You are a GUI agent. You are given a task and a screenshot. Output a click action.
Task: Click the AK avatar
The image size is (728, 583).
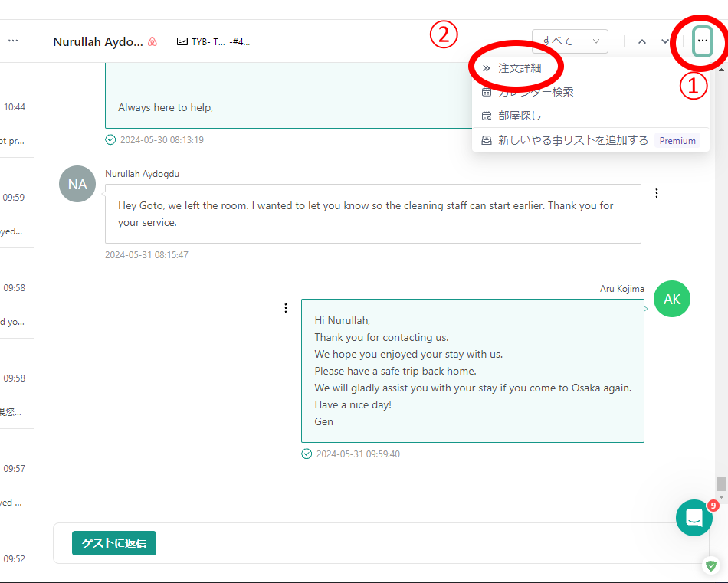tap(672, 300)
